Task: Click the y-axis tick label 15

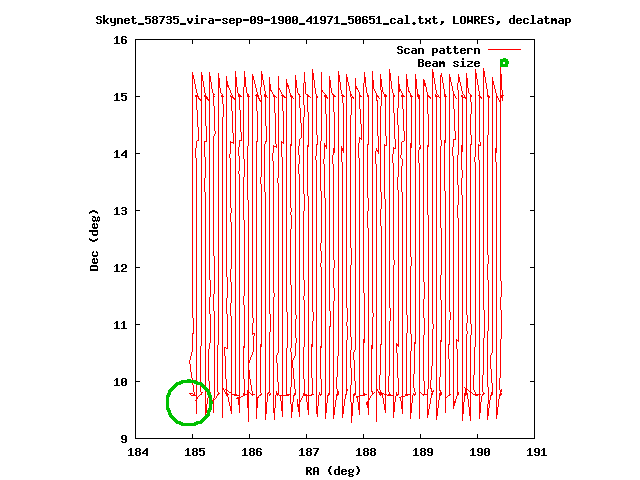Action: 120,97
